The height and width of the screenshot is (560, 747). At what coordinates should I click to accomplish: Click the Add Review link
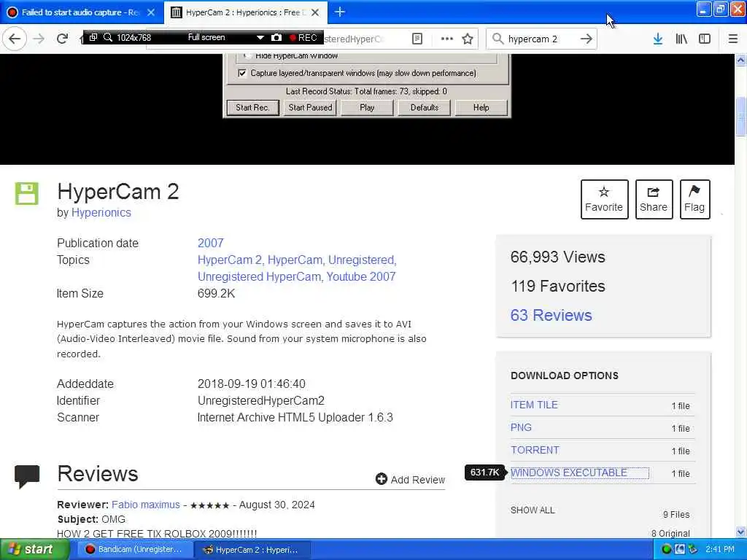point(417,480)
